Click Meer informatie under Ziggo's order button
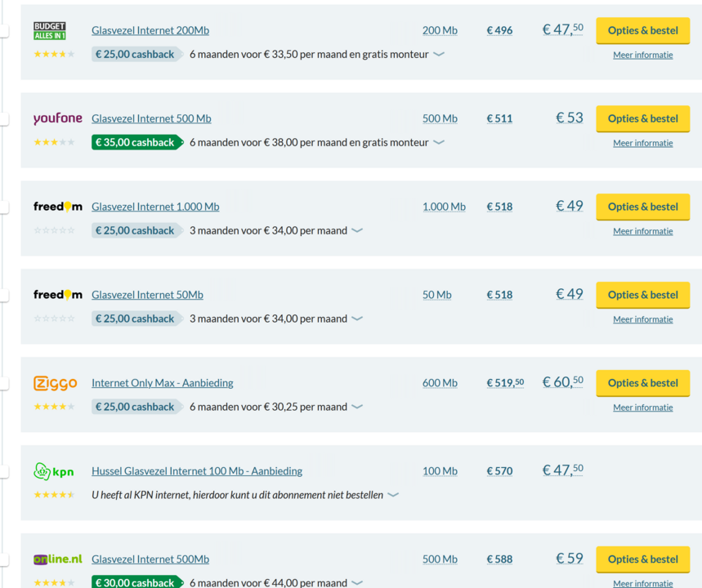 tap(643, 408)
